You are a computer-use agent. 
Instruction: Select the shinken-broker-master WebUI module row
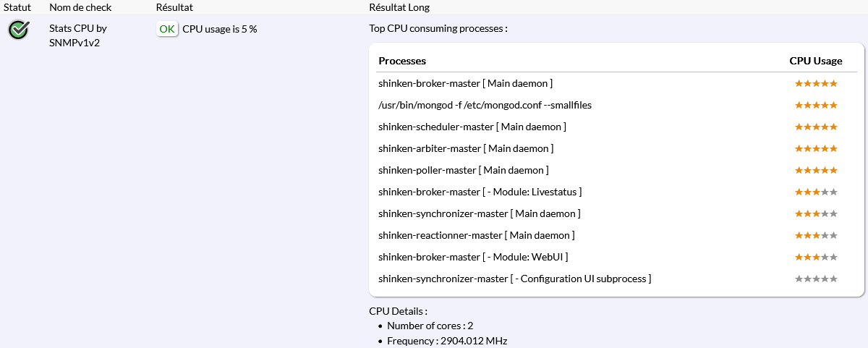[x=473, y=257]
